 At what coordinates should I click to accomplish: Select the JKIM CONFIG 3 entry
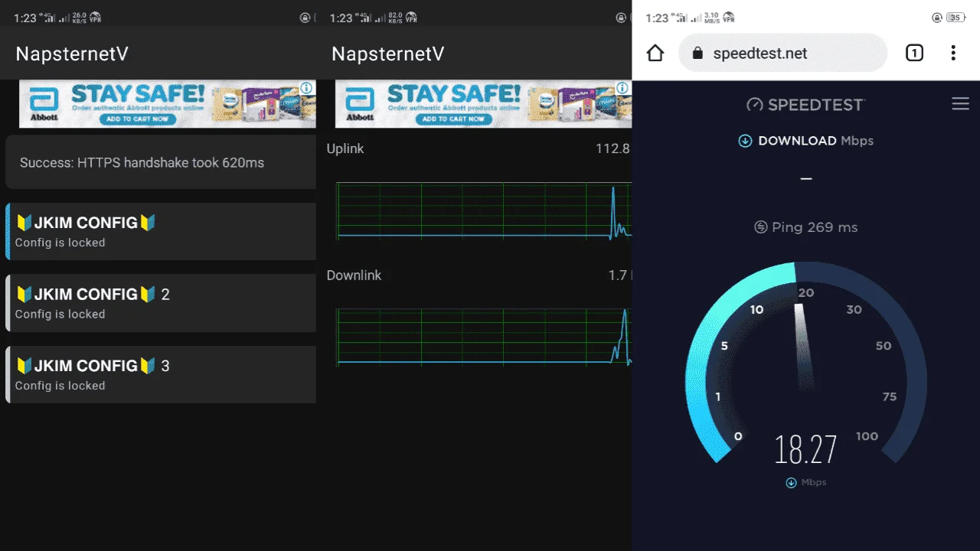click(x=161, y=374)
